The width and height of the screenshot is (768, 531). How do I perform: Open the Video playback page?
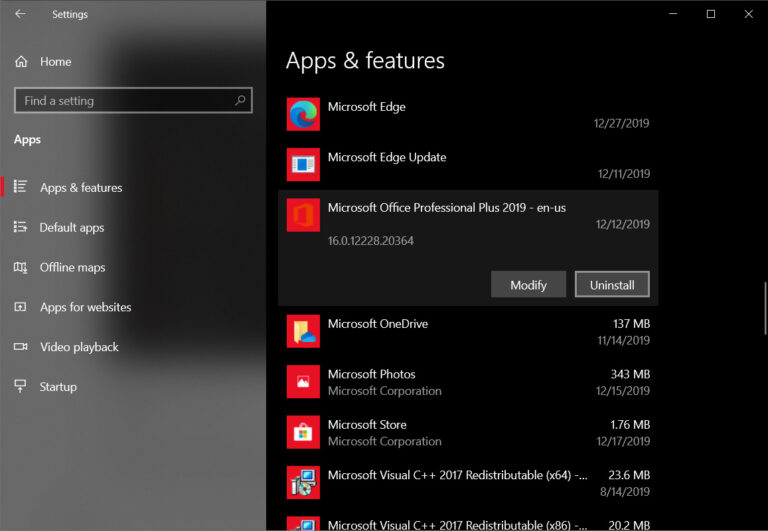click(x=133, y=347)
